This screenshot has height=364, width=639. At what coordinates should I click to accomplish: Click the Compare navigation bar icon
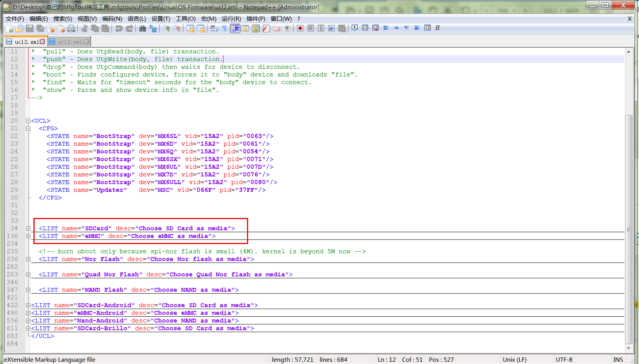427,28
